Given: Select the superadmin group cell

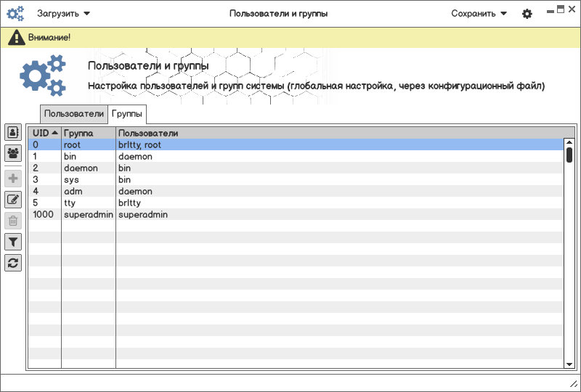Looking at the screenshot, I should (x=89, y=215).
